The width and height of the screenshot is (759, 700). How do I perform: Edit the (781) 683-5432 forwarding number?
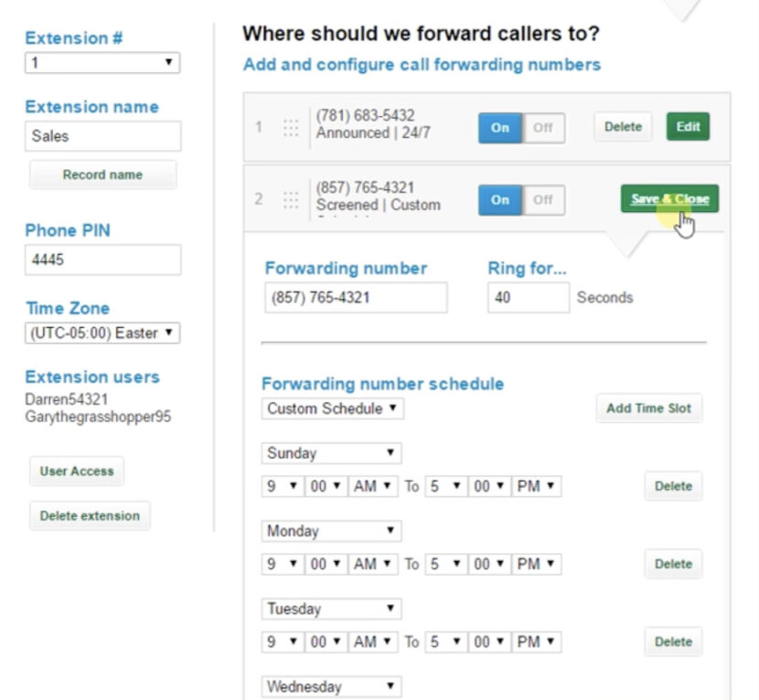coord(687,128)
